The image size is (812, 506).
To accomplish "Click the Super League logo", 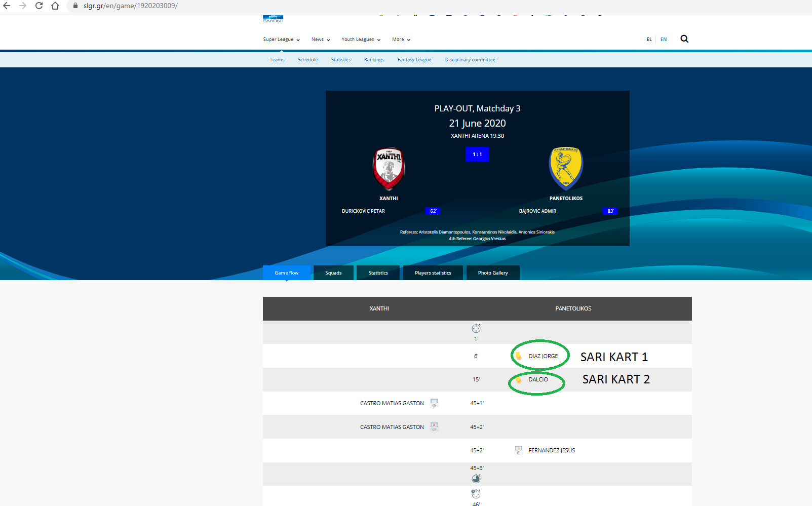I will pos(273,19).
